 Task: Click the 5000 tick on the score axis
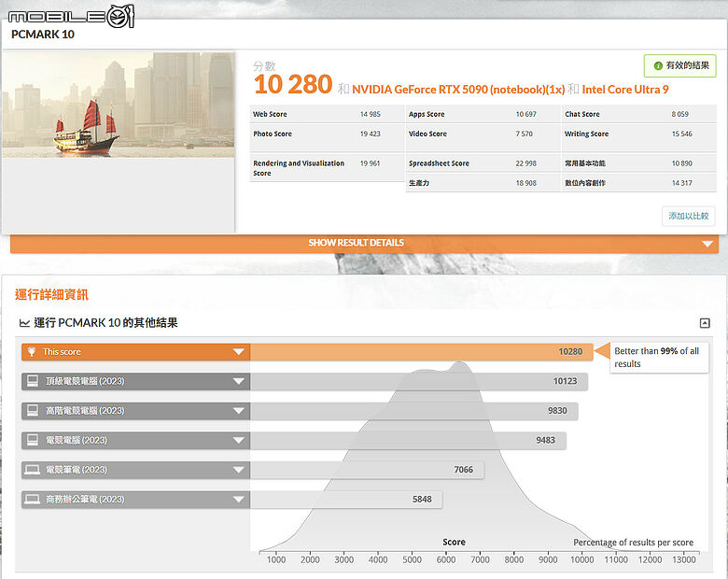click(412, 560)
